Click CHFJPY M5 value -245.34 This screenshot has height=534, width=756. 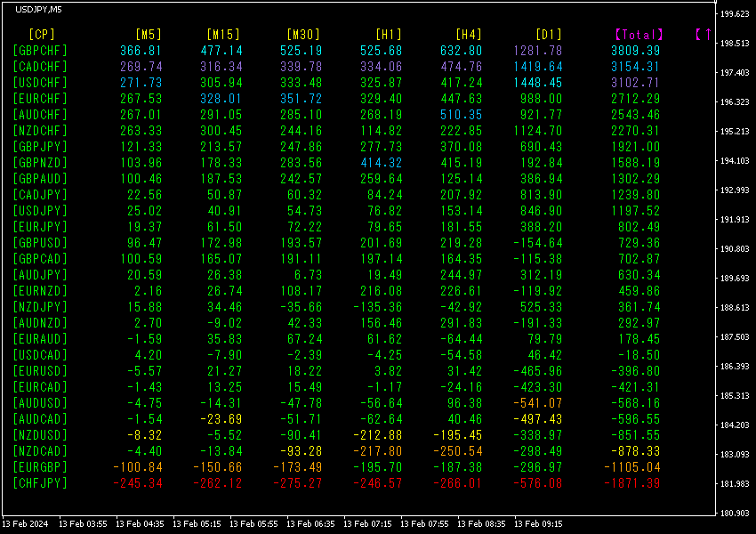pos(137,483)
